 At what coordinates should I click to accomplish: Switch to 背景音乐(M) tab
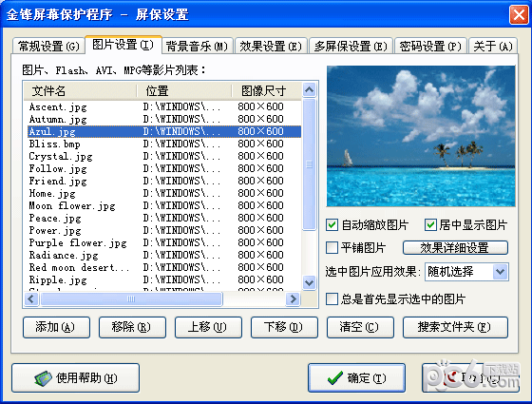click(198, 46)
